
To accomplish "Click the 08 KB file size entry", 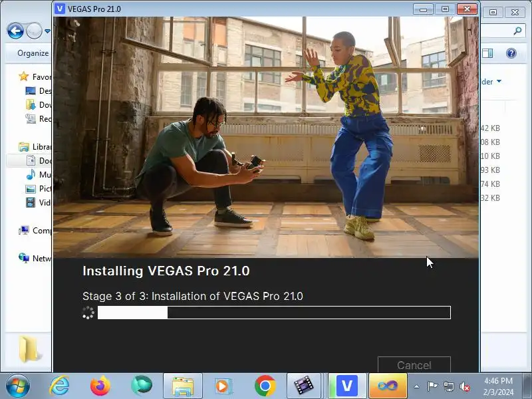I will click(490, 142).
